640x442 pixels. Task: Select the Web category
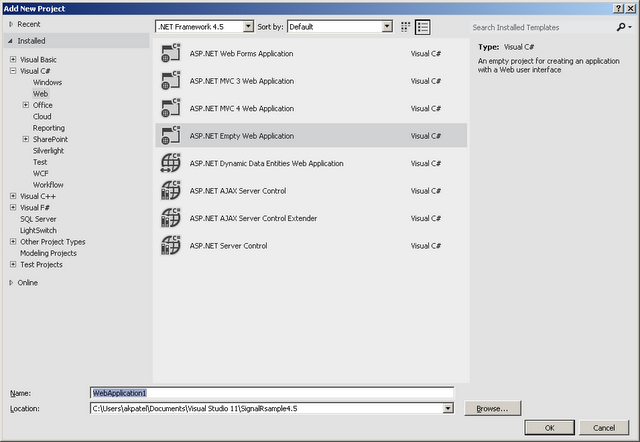pyautogui.click(x=40, y=93)
